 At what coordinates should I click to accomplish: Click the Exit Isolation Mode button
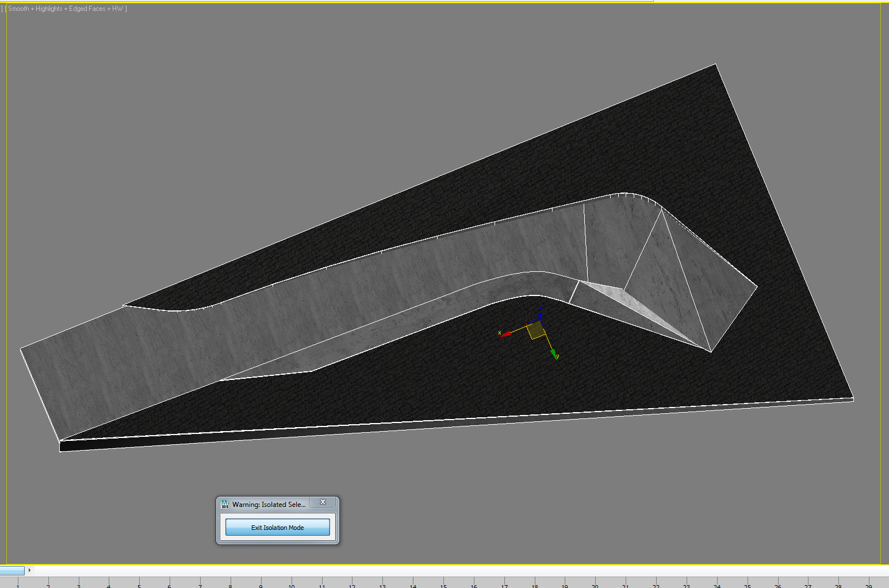point(277,527)
